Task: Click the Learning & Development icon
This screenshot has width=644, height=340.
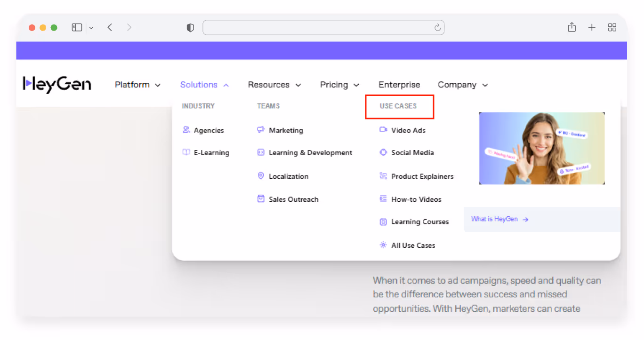Action: (261, 152)
